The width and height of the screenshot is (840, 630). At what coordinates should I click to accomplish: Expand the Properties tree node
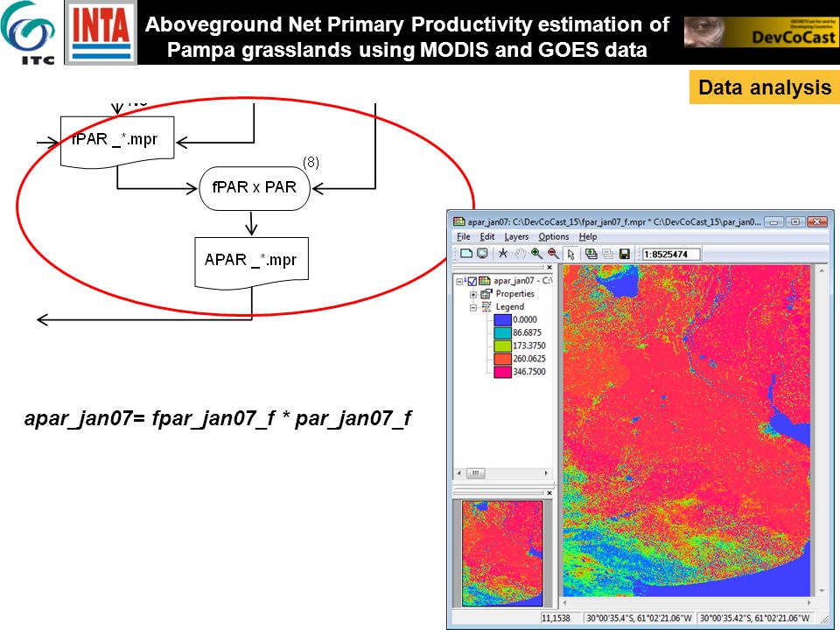pos(473,294)
